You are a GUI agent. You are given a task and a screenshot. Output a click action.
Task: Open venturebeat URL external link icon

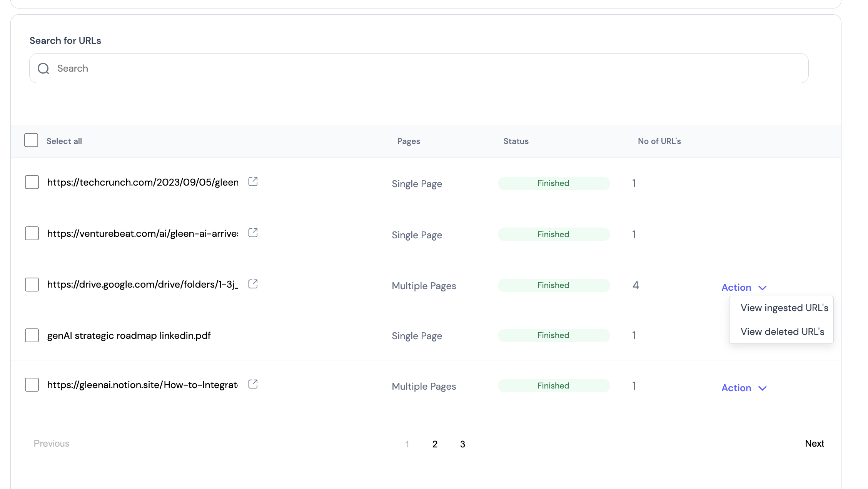coord(253,233)
